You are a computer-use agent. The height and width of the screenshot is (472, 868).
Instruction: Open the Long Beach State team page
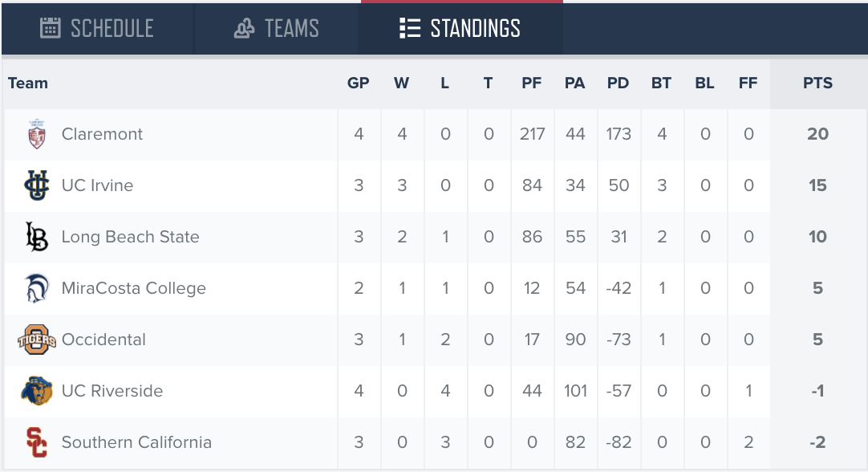[130, 237]
